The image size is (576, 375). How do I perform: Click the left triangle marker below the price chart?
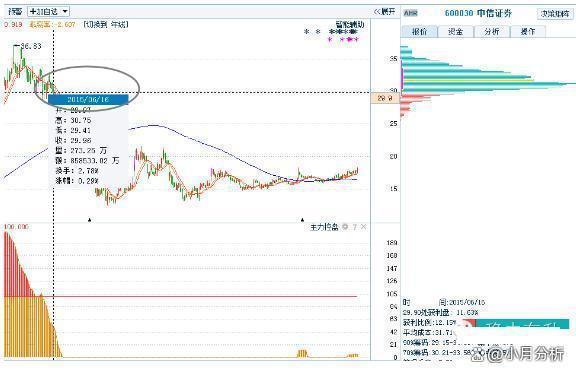[90, 220]
